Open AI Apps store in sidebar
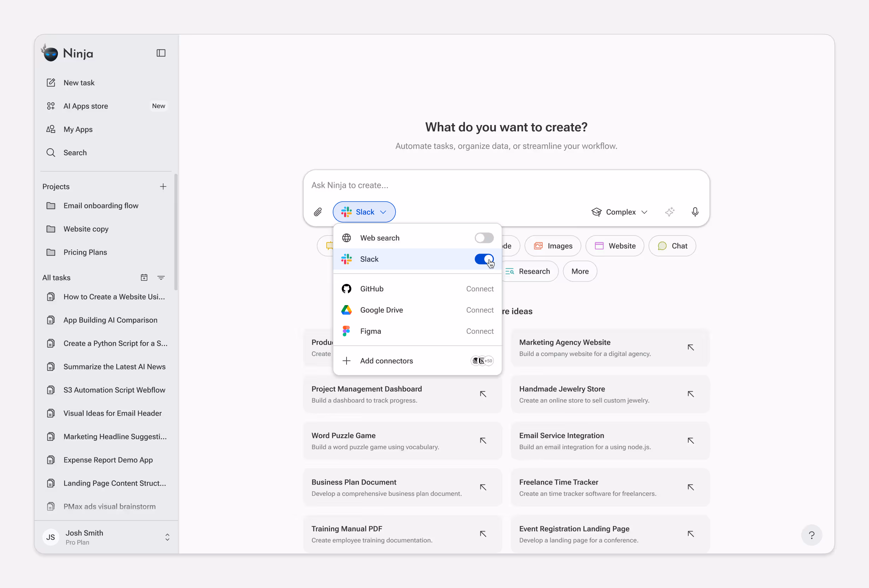869x588 pixels. coord(85,106)
